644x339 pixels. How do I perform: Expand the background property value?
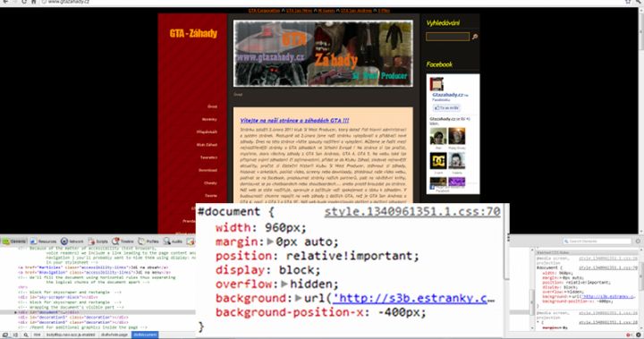[x=299, y=298]
